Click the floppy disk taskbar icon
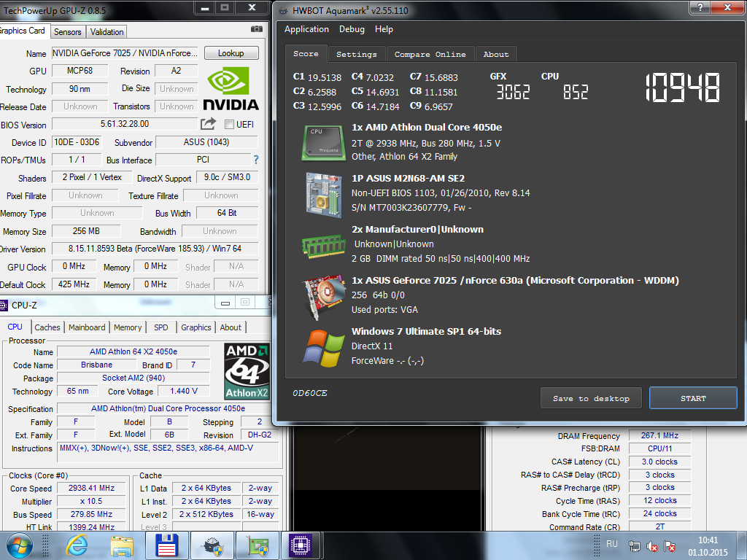Image resolution: width=747 pixels, height=560 pixels. coord(167,545)
